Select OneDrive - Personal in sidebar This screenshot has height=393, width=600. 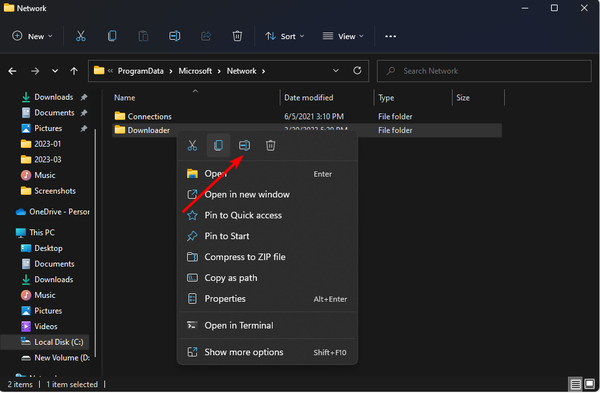[52, 212]
